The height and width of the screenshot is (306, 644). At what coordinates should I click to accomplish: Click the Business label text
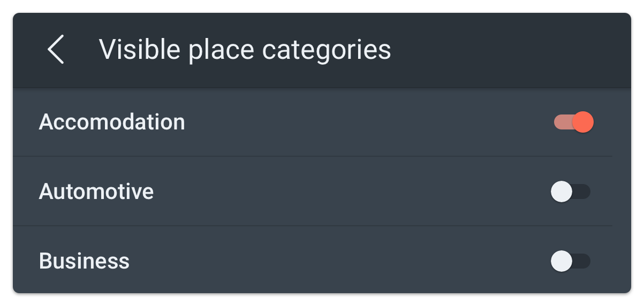[84, 261]
